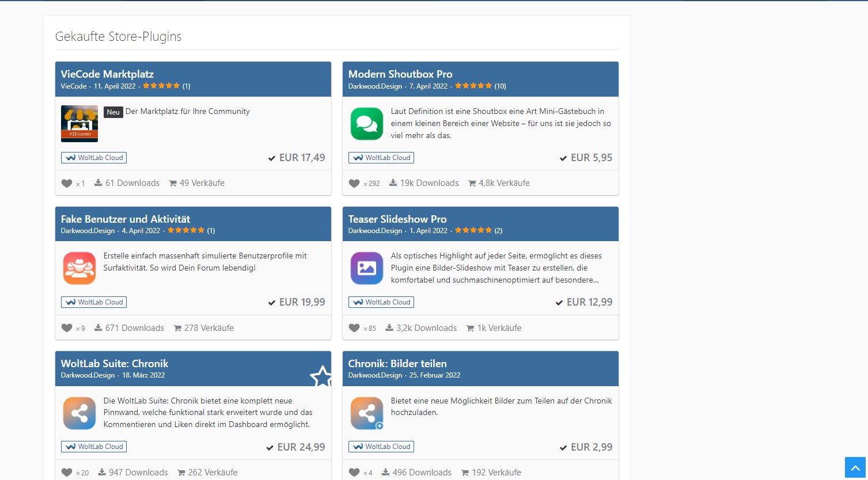Click the purple Teaser Slideshow Pro icon
This screenshot has height=480, width=868.
367,268
